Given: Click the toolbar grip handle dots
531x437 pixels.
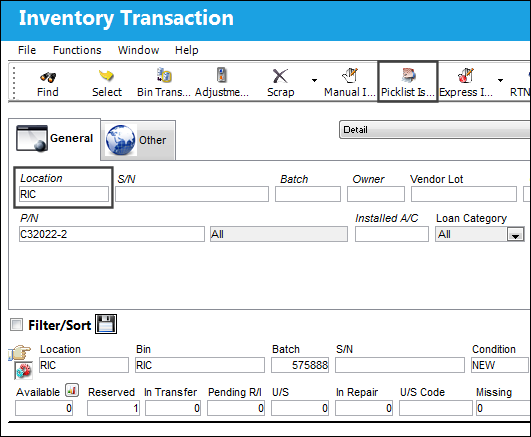Looking at the screenshot, I should [x=14, y=82].
